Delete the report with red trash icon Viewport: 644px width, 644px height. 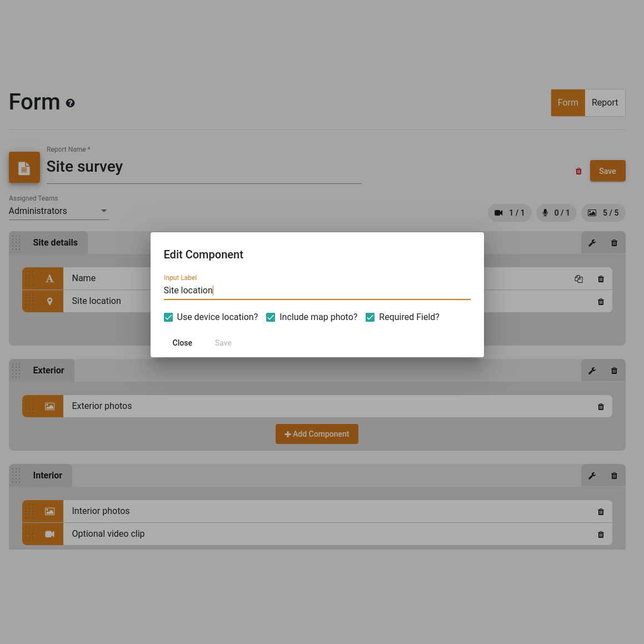pyautogui.click(x=578, y=171)
